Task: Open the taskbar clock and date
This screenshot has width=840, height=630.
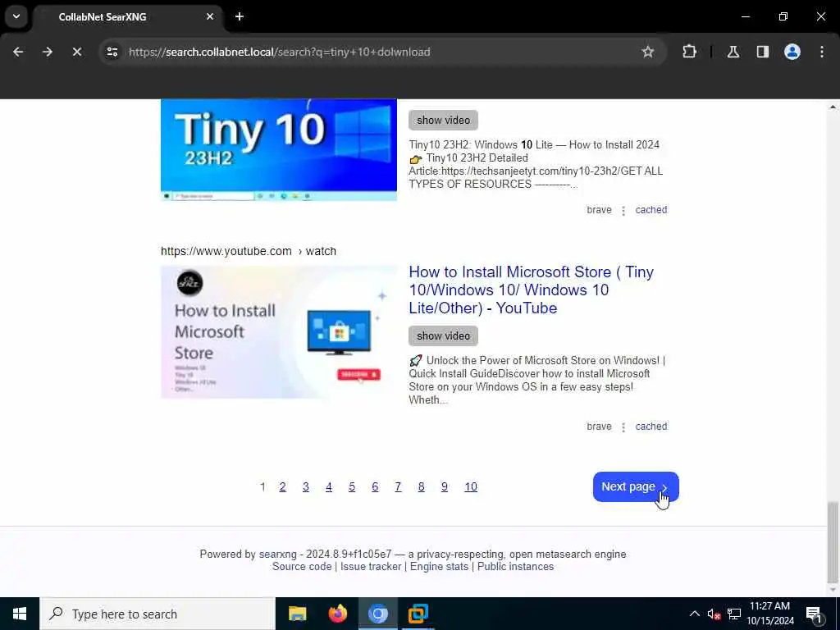Action: [x=769, y=614]
